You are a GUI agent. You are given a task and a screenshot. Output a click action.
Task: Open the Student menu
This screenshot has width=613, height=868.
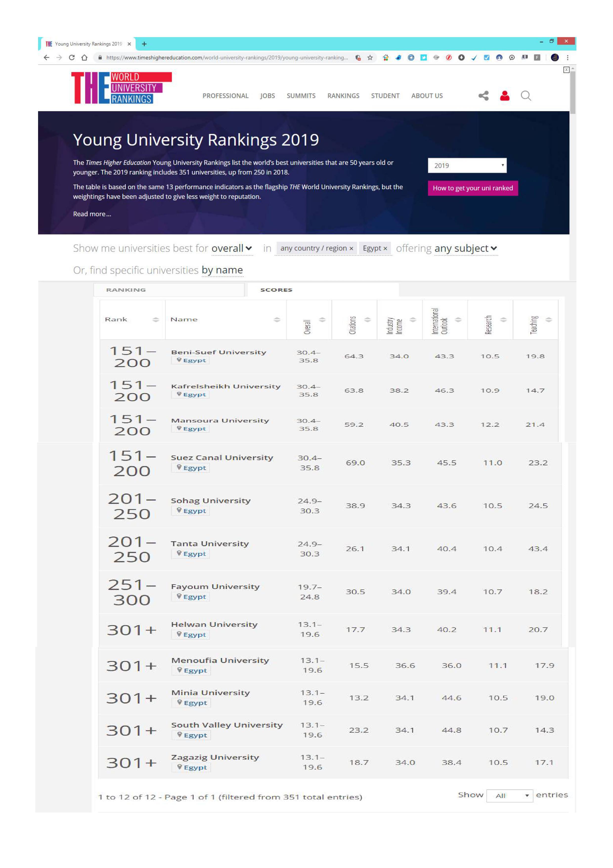click(385, 96)
